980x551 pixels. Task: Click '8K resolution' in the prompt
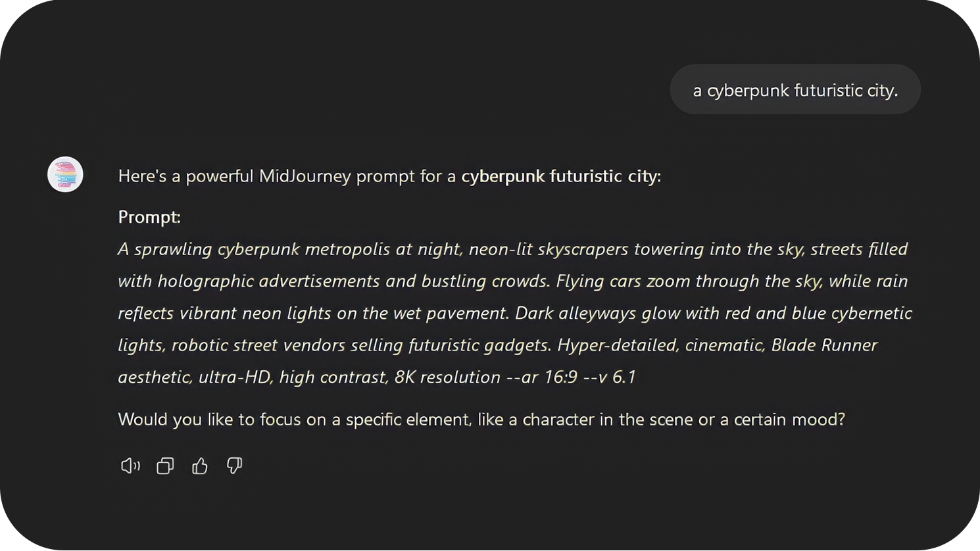(x=447, y=377)
